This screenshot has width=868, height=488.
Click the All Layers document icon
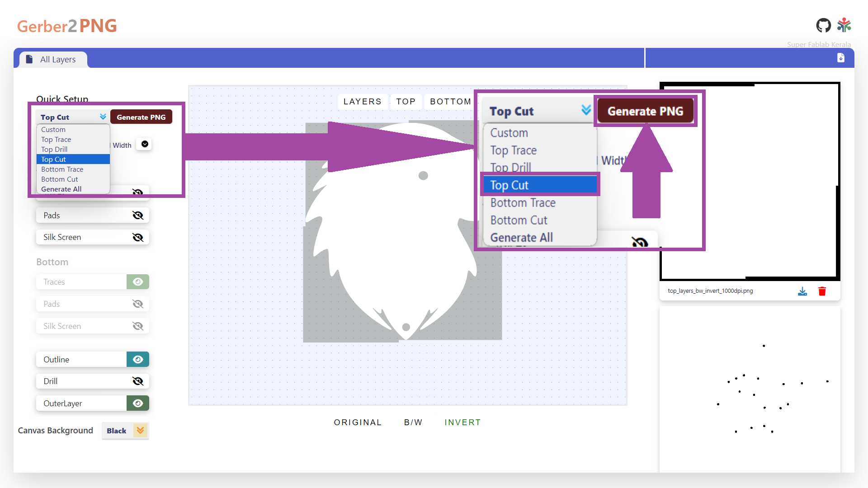point(29,59)
